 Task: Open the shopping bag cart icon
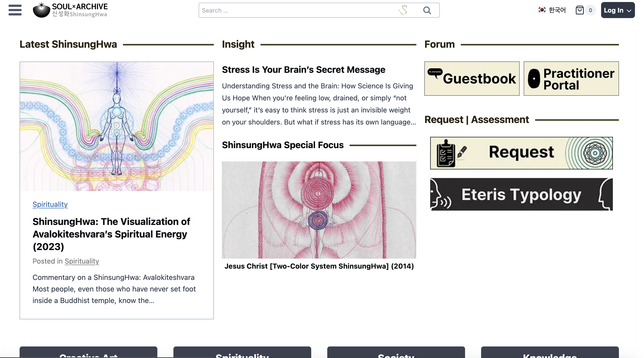tap(579, 10)
